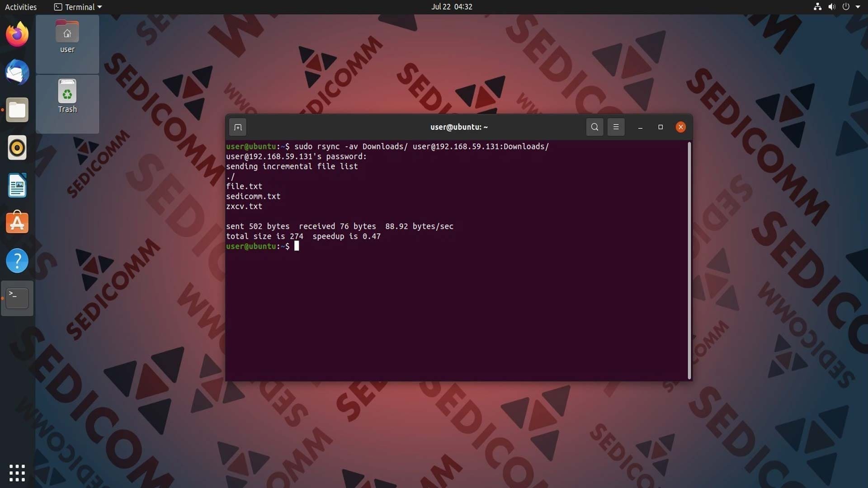Open Ubuntu Software store from dock
This screenshot has width=868, height=488.
17,223
